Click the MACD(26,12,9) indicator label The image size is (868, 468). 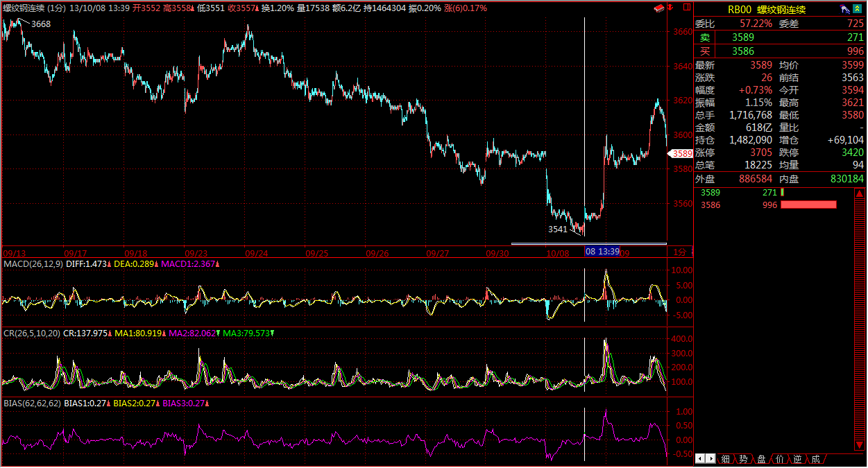pyautogui.click(x=33, y=264)
